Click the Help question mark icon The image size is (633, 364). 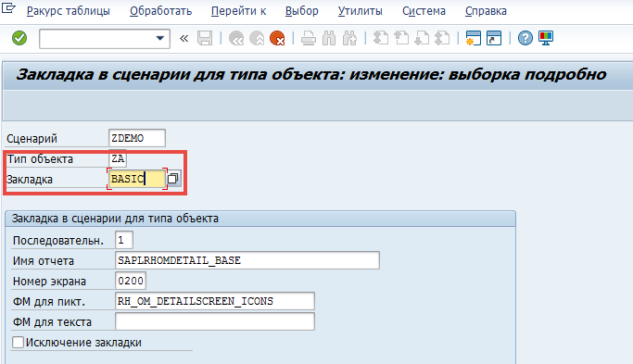525,38
